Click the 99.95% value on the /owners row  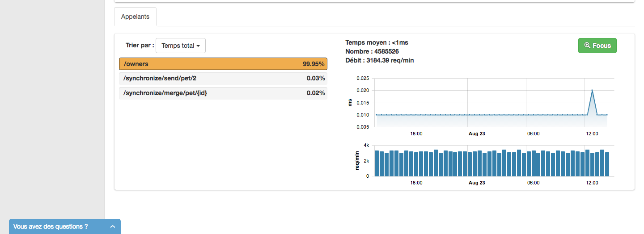click(313, 64)
